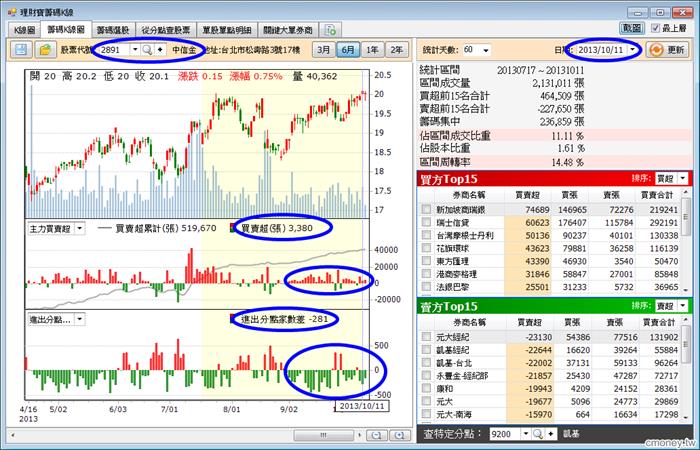Select the 籌碼K線圖 tab
Image resolution: width=700 pixels, height=450 pixels.
66,29
